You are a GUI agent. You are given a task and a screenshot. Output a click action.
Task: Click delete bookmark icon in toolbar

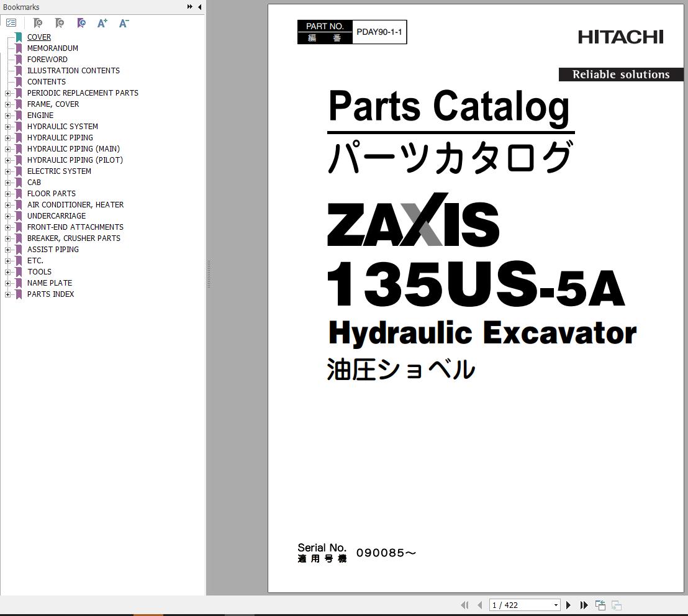[x=38, y=23]
